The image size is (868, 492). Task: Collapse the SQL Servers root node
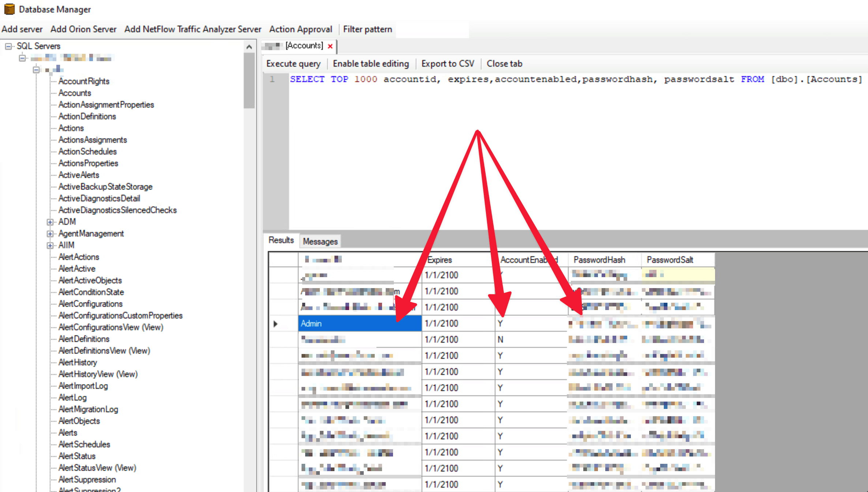point(8,46)
